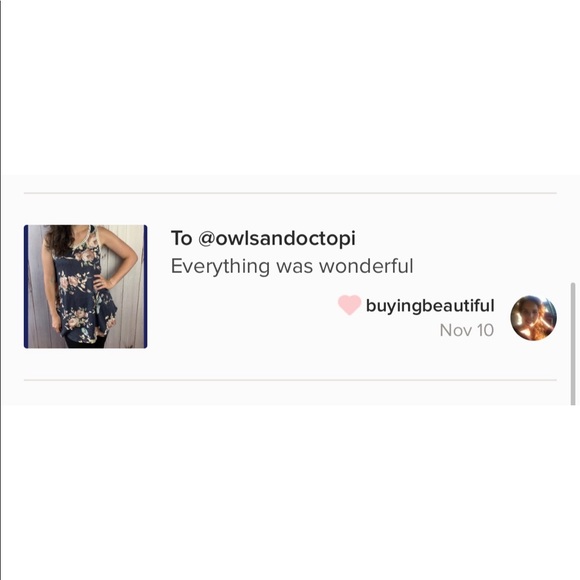Screen dimensions: 580x580
Task: Tap the pink heart icon
Action: click(349, 305)
